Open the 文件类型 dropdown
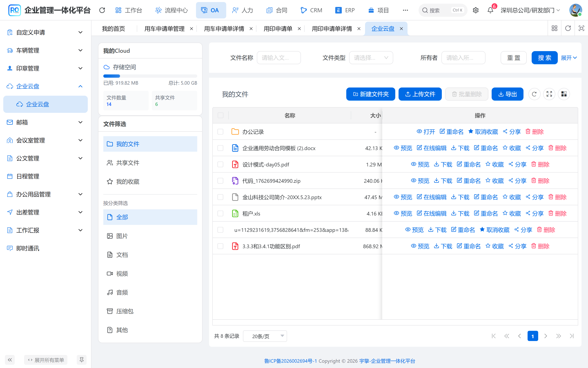588x368 pixels. point(371,58)
